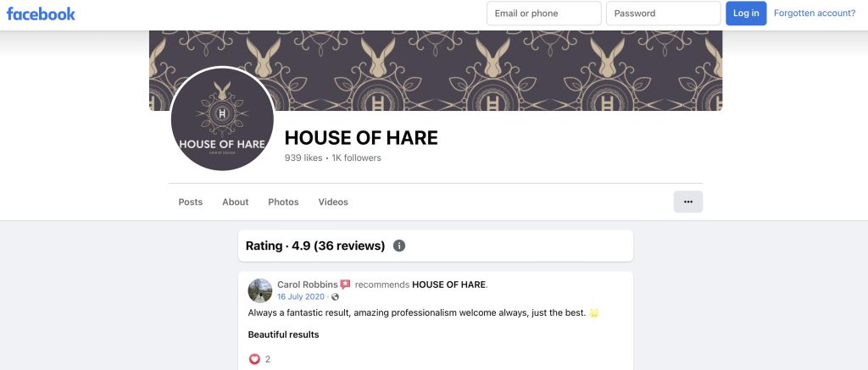
Task: Click the 16 July 2020 date link
Action: pyautogui.click(x=301, y=297)
